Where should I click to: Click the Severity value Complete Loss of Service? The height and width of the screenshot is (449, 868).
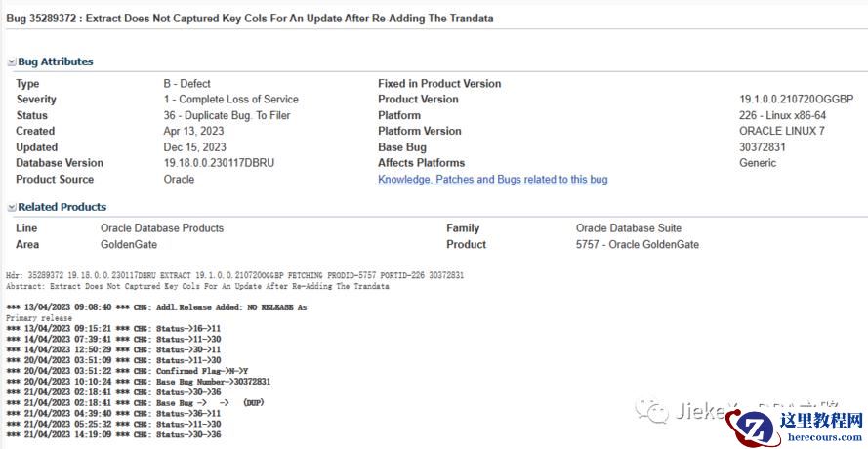click(x=230, y=100)
